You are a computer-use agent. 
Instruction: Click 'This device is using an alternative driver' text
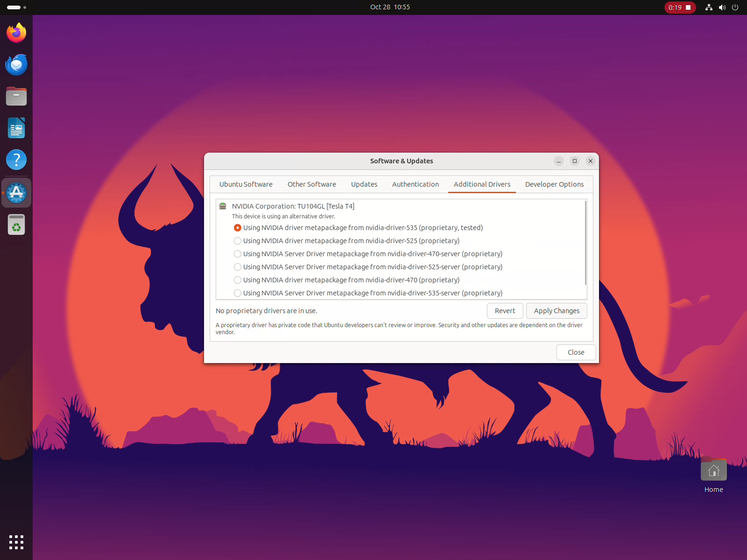point(283,217)
